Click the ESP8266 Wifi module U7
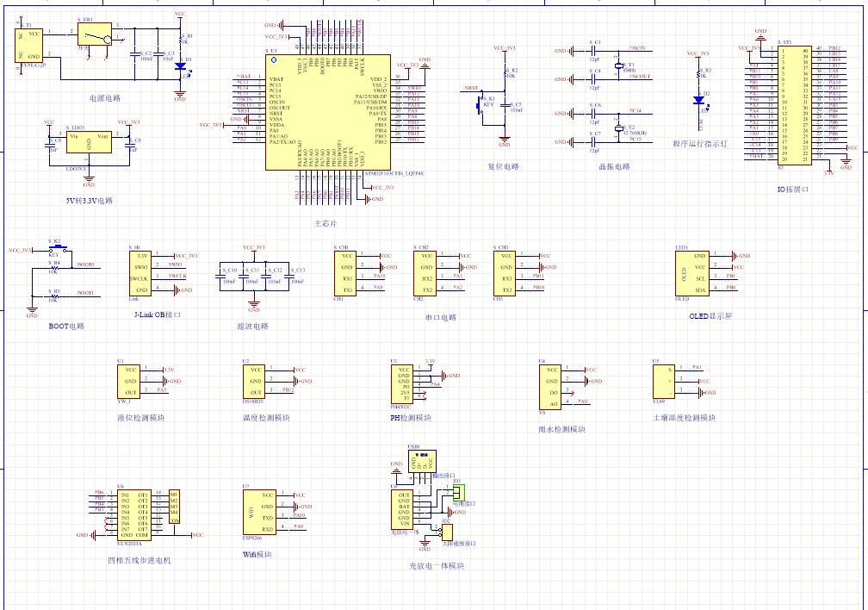 259,512
